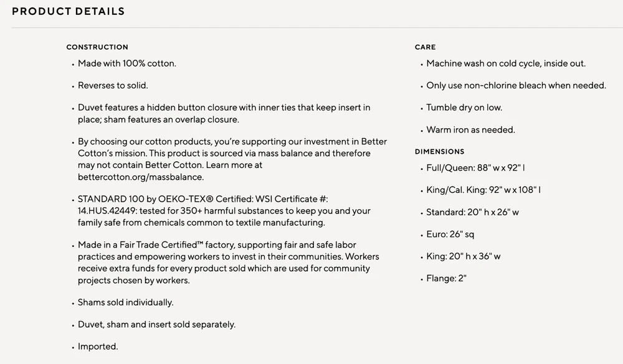
Task: Click 'Shams sold individually' bullet
Action: pos(125,302)
